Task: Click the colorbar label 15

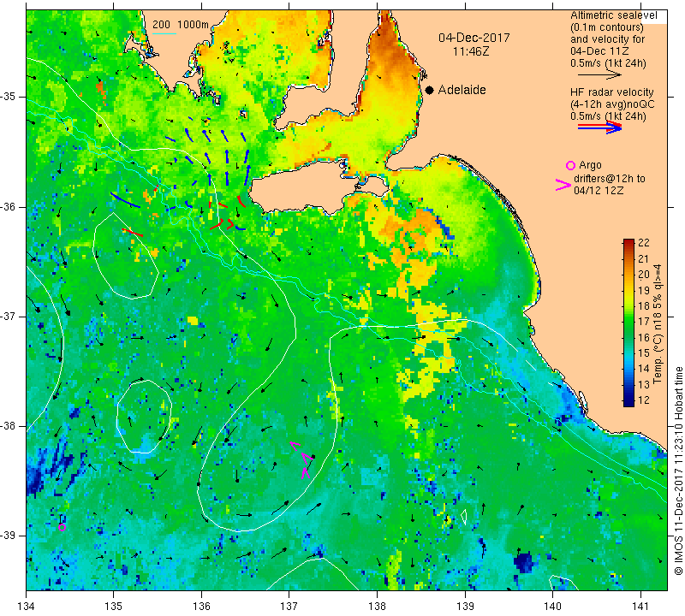Action: click(x=644, y=352)
